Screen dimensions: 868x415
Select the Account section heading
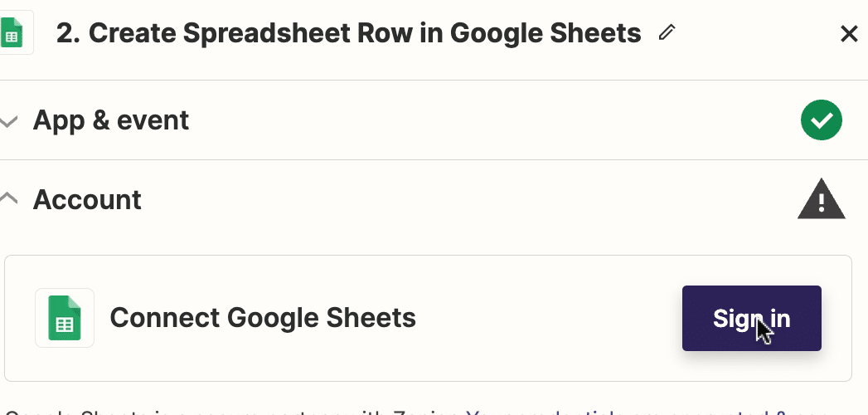tap(87, 199)
